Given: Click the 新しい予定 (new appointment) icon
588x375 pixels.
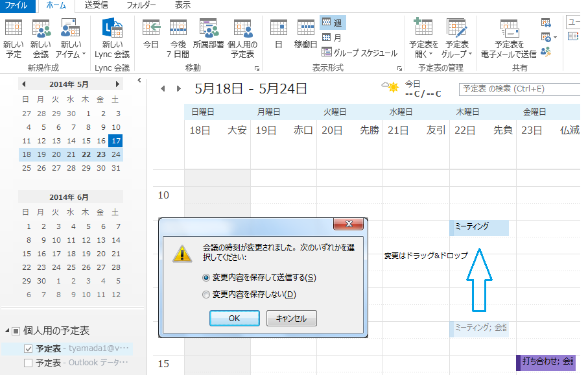Looking at the screenshot, I should click(x=13, y=38).
